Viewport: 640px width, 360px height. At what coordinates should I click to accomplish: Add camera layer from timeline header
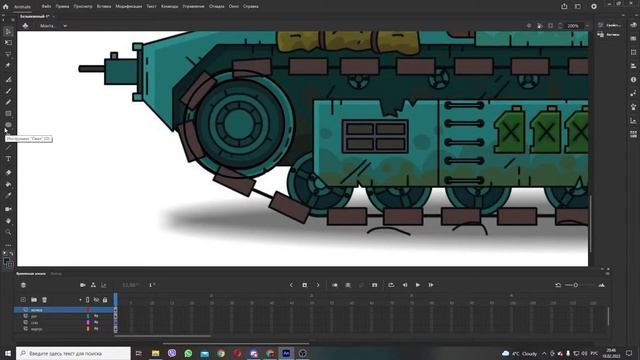[x=83, y=285]
